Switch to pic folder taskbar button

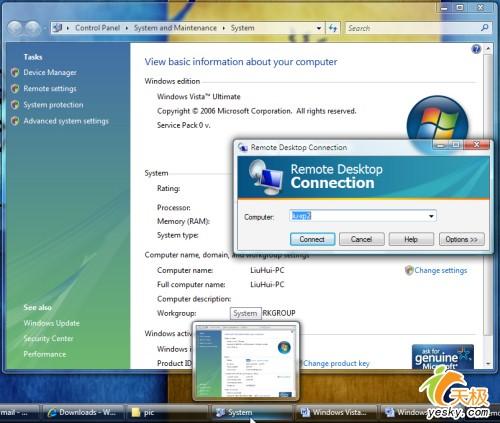tap(168, 413)
